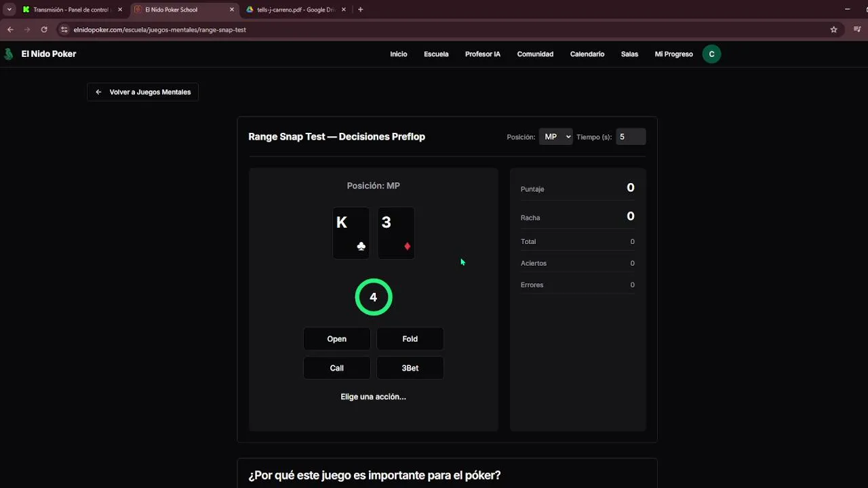Choose the Call action
Viewport: 868px width, 488px height.
point(337,368)
